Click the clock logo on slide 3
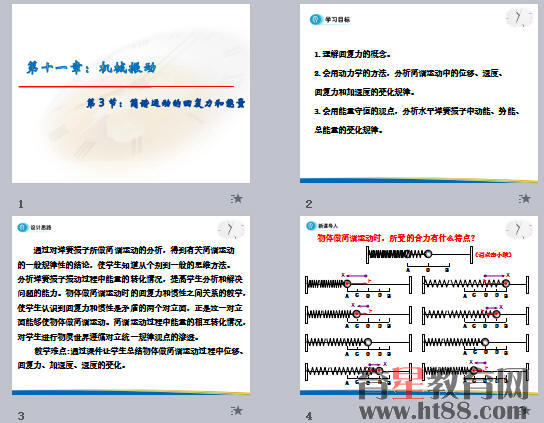This screenshot has height=423, width=544. [x=231, y=229]
